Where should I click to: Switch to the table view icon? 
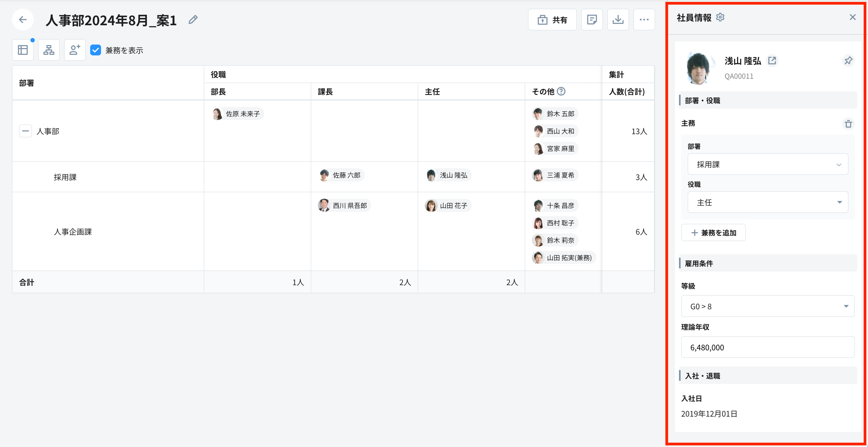[23, 50]
